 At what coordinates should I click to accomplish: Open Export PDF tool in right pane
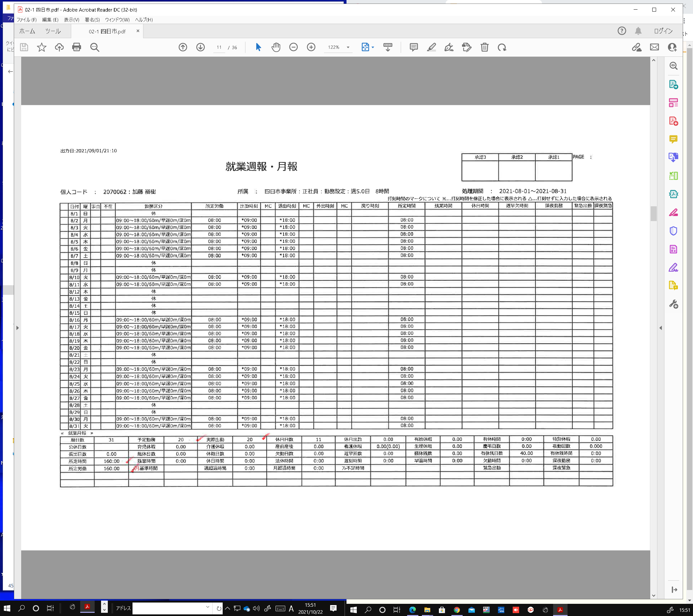673,84
